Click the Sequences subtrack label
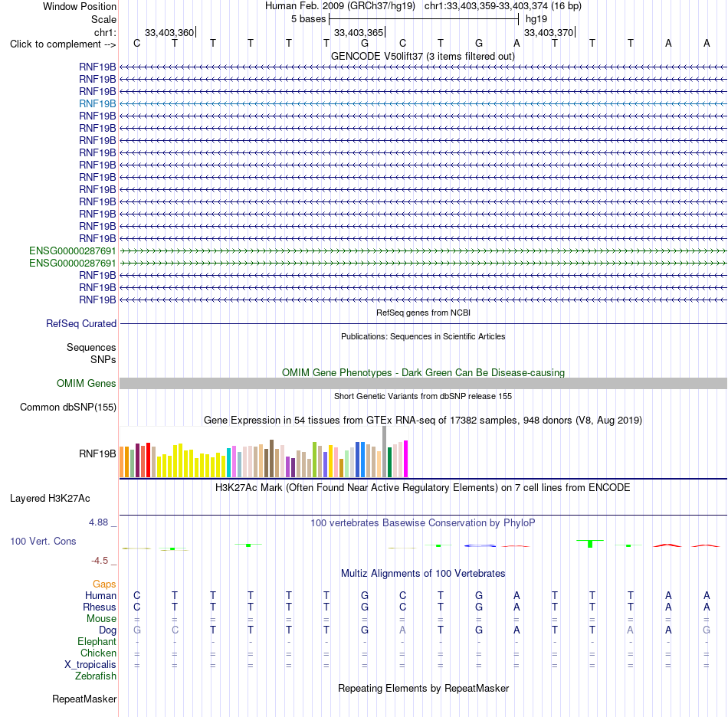 [91, 347]
